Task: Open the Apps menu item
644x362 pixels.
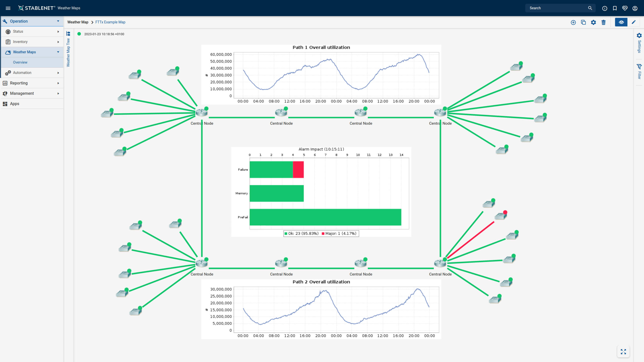Action: (x=32, y=104)
